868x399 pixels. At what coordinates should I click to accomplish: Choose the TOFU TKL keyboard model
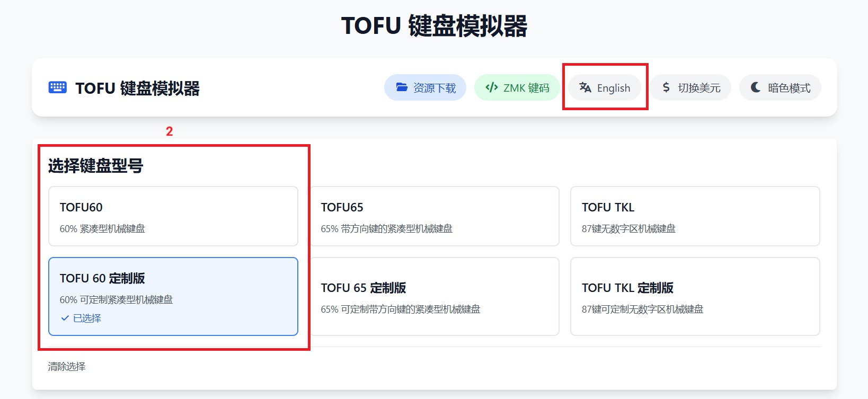(695, 216)
